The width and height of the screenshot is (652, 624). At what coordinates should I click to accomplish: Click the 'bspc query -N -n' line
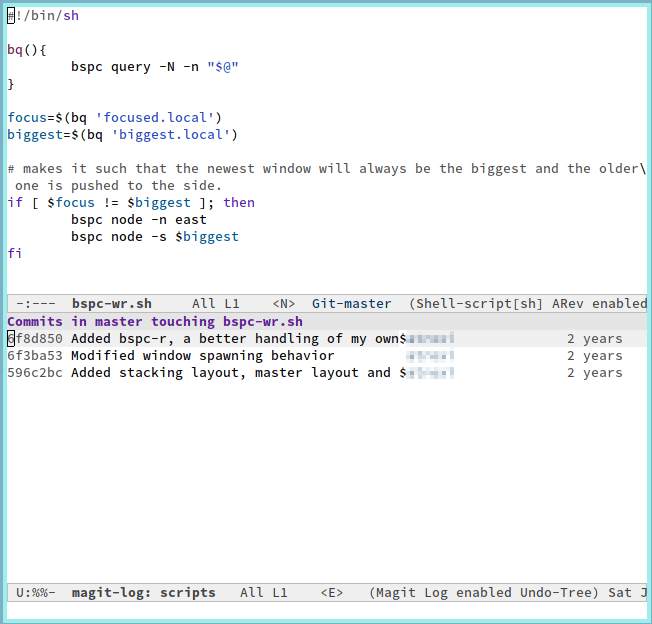point(155,67)
